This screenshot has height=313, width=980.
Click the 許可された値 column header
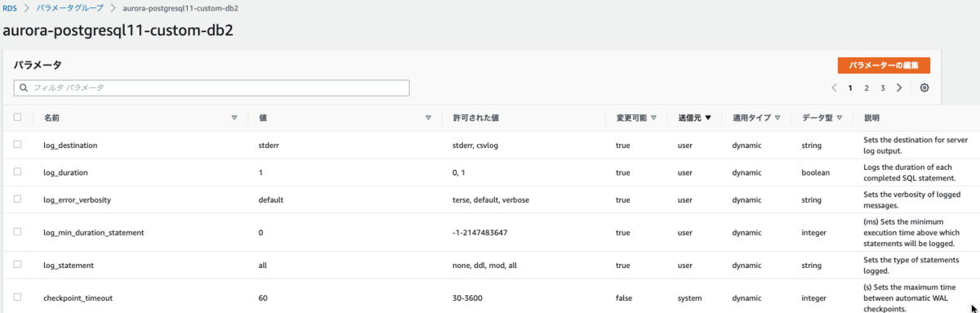[476, 118]
